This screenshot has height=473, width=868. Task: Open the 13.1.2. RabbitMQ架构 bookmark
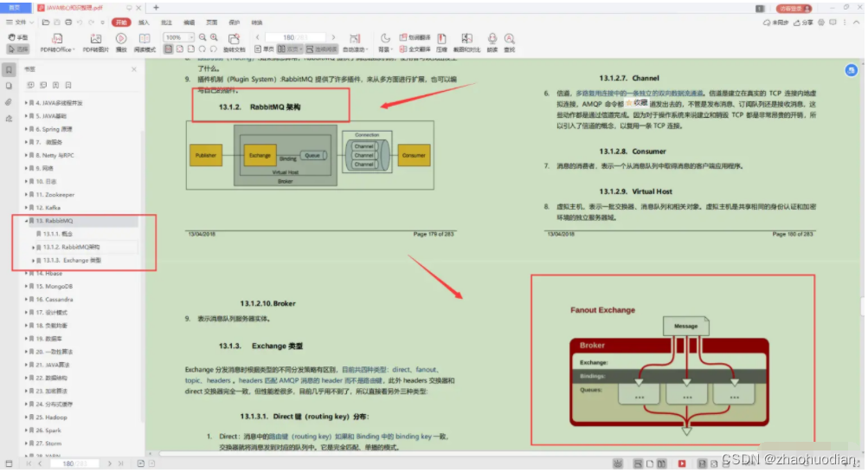(x=72, y=248)
